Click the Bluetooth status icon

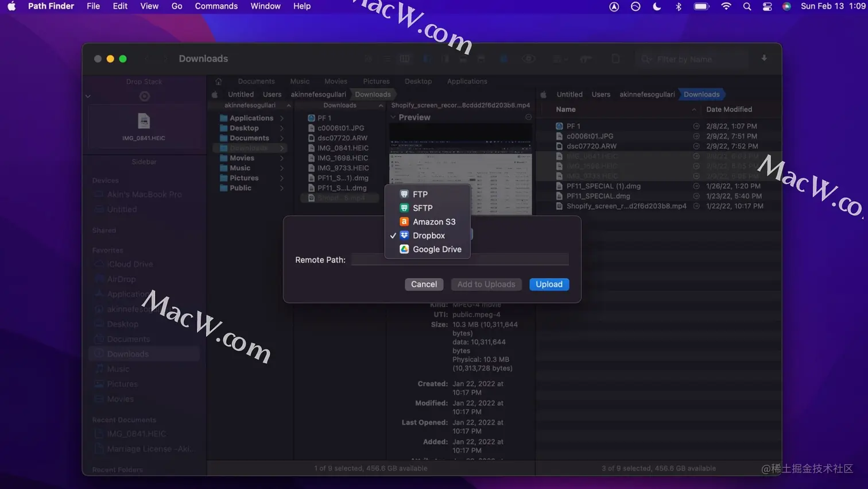click(x=679, y=6)
